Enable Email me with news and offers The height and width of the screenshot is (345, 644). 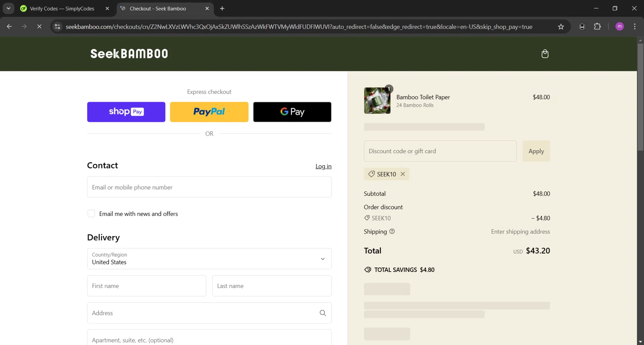(x=91, y=214)
